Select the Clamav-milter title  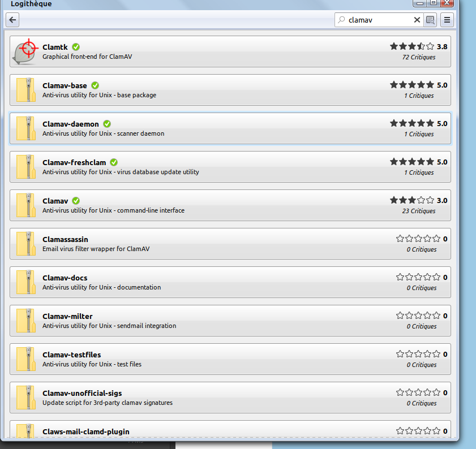pos(67,317)
